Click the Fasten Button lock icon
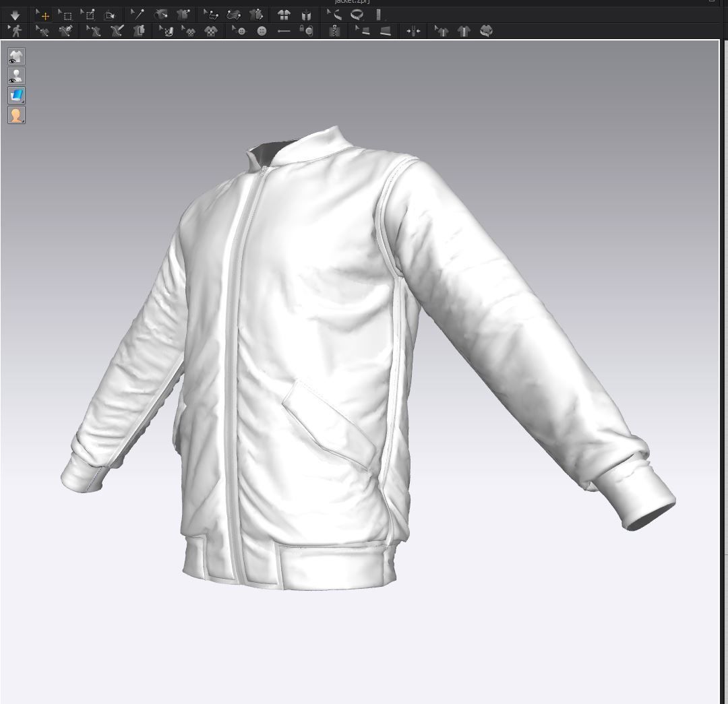The height and width of the screenshot is (704, 728). click(307, 31)
